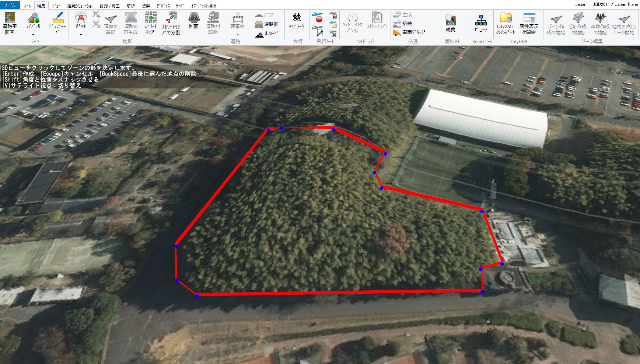Launch the Road data ビューア viewer
Screen dimensions: 640x364
tap(481, 23)
